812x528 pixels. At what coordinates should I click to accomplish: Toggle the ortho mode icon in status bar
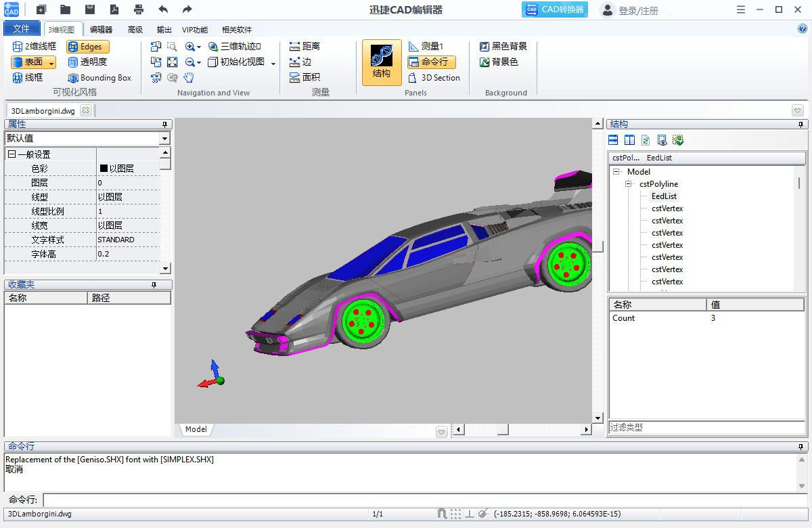click(470, 514)
